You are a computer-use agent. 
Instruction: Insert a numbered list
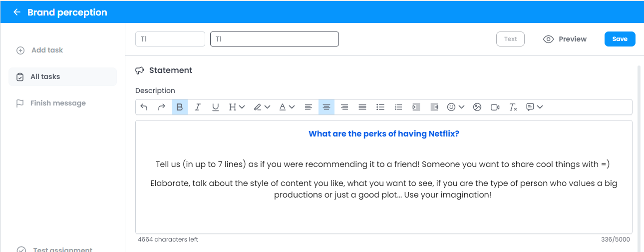398,107
